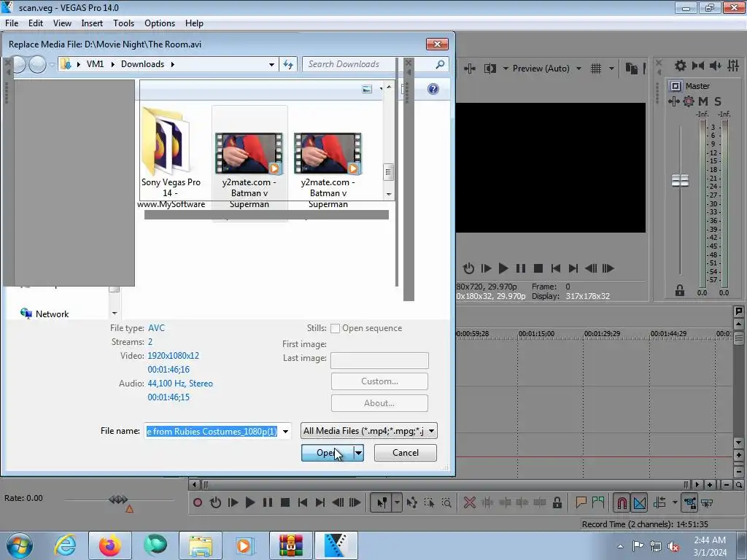Select the Normal Edit tool in the timeline toolbar
This screenshot has width=747, height=560.
[382, 502]
